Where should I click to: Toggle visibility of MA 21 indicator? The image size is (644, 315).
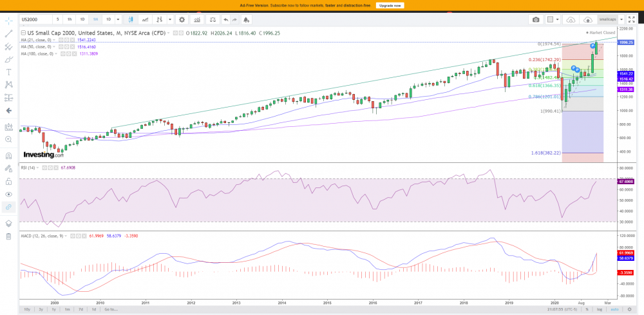point(62,39)
